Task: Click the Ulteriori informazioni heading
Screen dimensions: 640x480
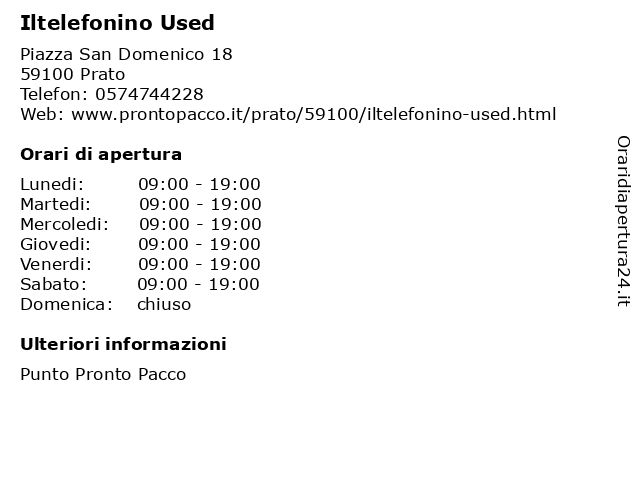Action: 123,344
